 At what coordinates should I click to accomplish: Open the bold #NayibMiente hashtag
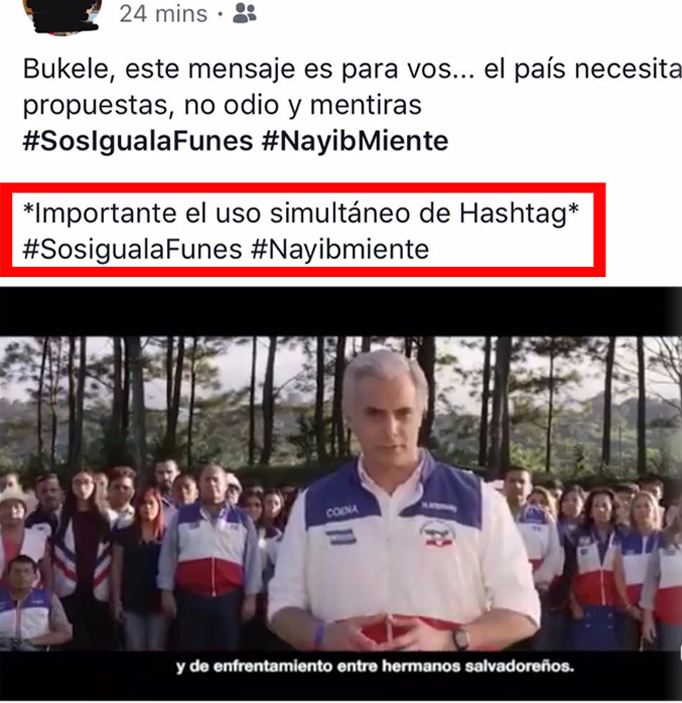[x=355, y=141]
